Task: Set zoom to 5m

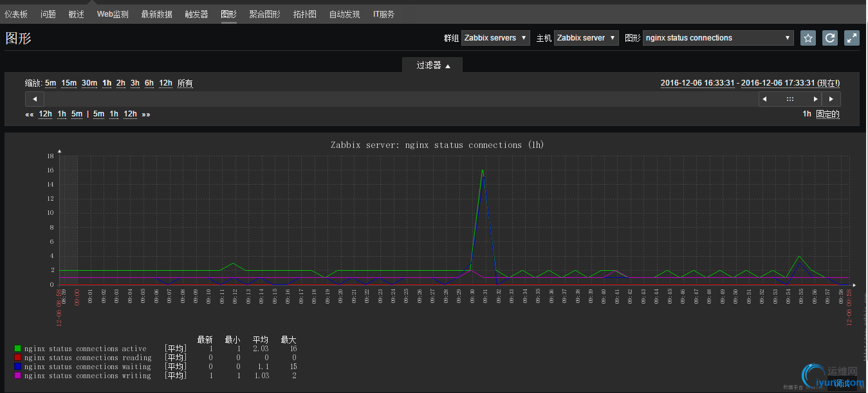Action: tap(51, 83)
